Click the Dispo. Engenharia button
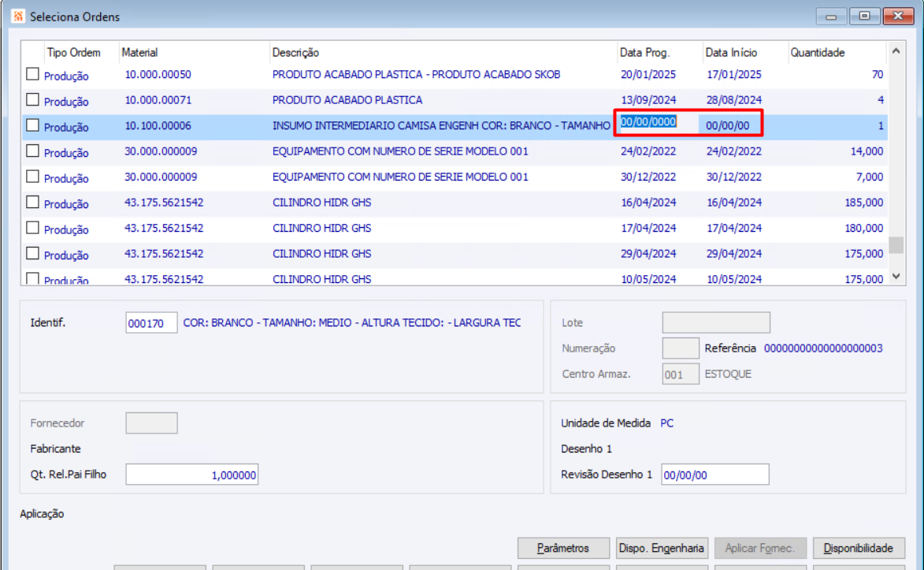This screenshot has width=924, height=570. click(x=661, y=548)
